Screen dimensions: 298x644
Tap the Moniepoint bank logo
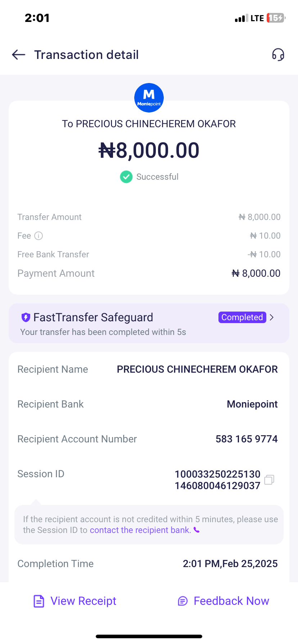point(149,98)
